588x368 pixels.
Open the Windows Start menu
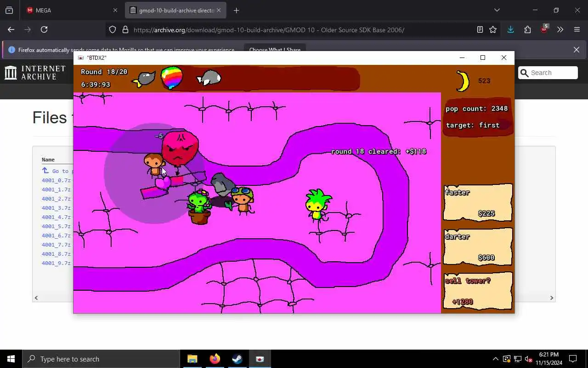(x=11, y=359)
